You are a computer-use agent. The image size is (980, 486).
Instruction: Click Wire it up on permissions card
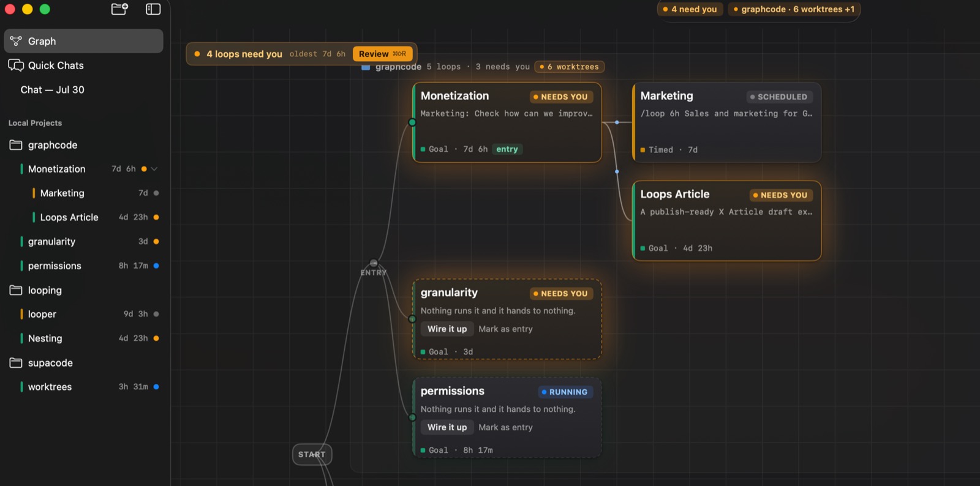447,427
